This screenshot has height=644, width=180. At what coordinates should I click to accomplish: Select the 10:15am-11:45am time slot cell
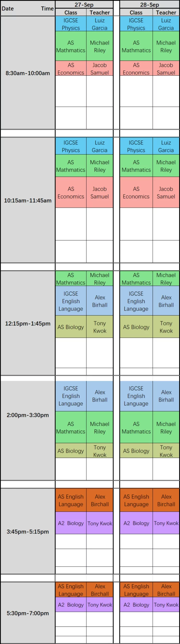tap(28, 200)
